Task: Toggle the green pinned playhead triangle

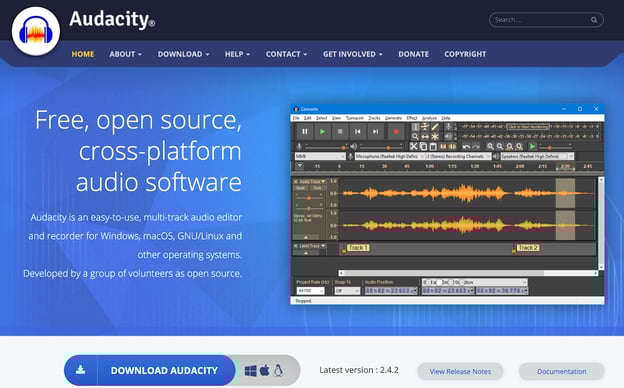Action: pyautogui.click(x=300, y=166)
